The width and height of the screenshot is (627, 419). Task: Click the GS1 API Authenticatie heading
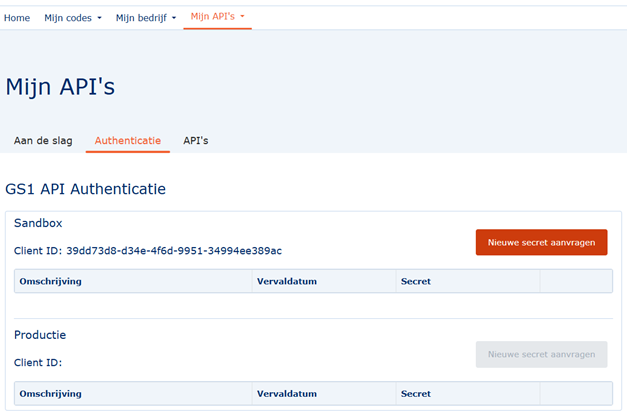(85, 189)
